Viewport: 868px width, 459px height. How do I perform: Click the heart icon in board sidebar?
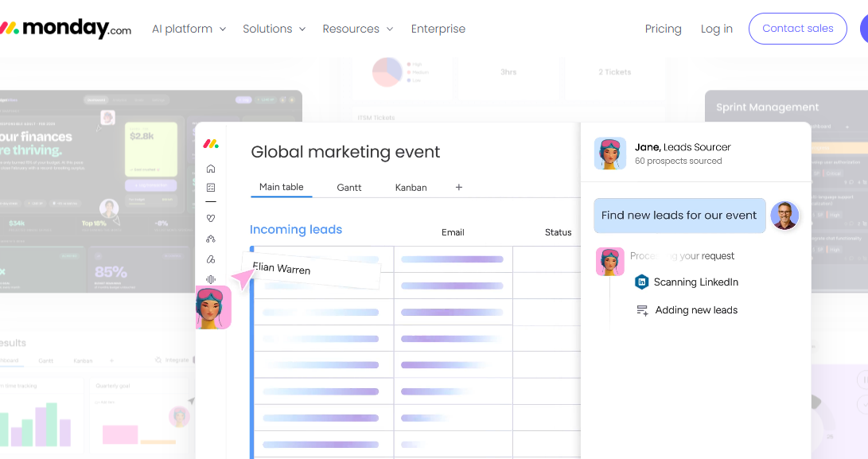coord(210,218)
